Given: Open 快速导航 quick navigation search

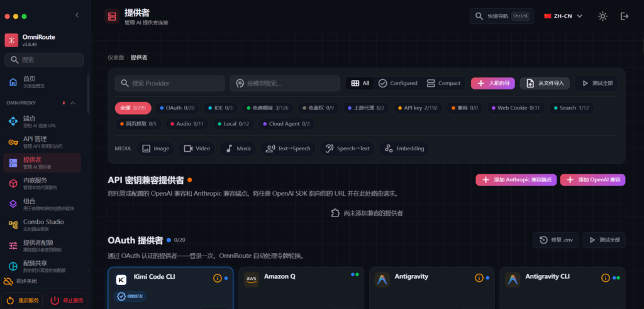Looking at the screenshot, I should coord(502,16).
